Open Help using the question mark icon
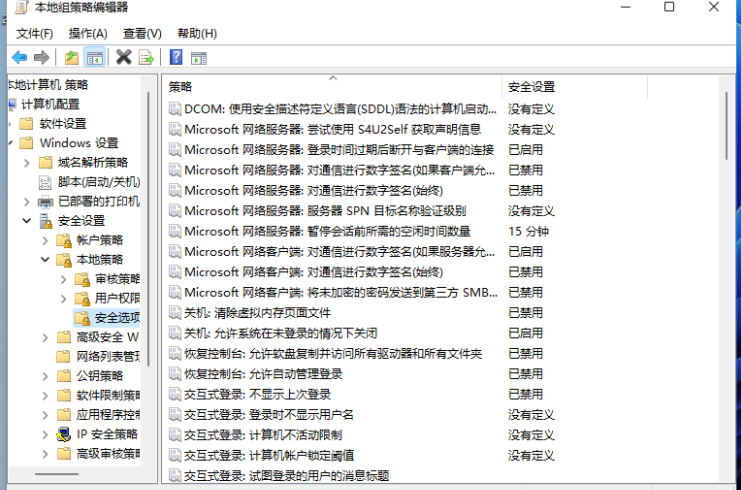The width and height of the screenshot is (741, 490). [x=176, y=57]
